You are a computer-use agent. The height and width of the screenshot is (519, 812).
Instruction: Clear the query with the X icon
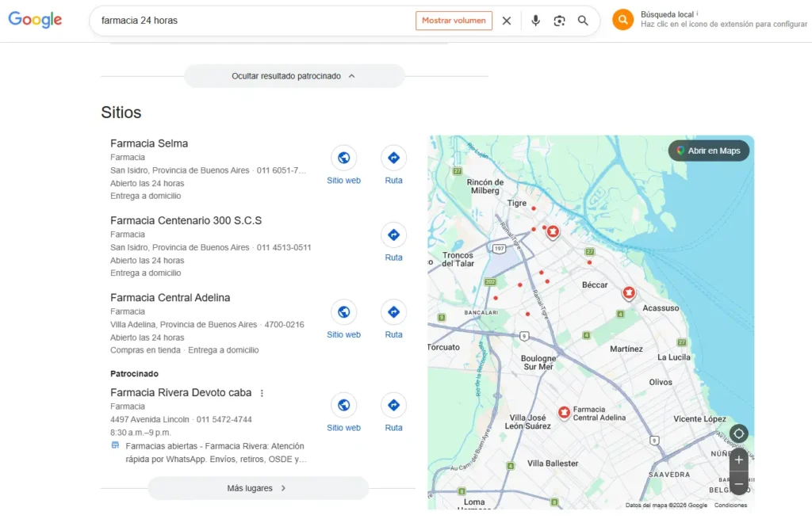pos(507,21)
